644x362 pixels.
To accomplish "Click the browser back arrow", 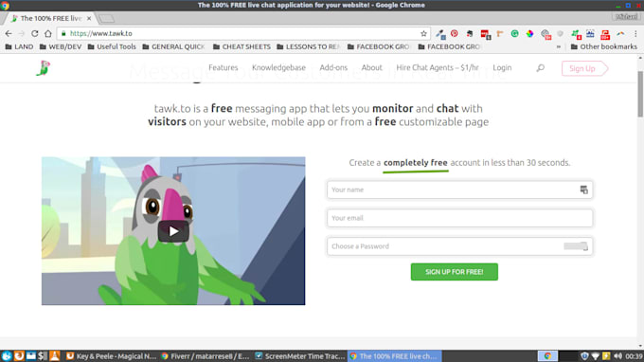I will point(9,34).
